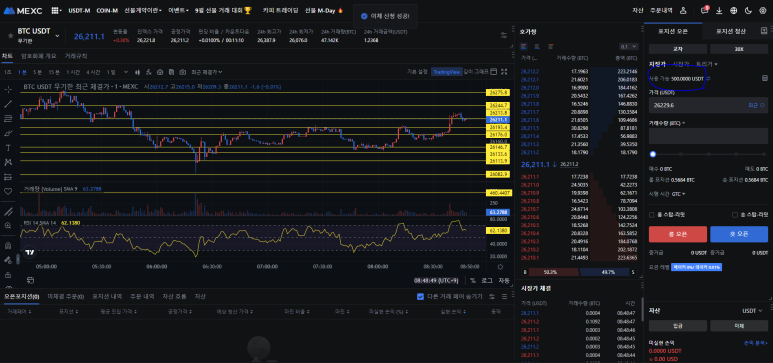Switch theme with the moon icon
This screenshot has height=363, width=773.
748,10
